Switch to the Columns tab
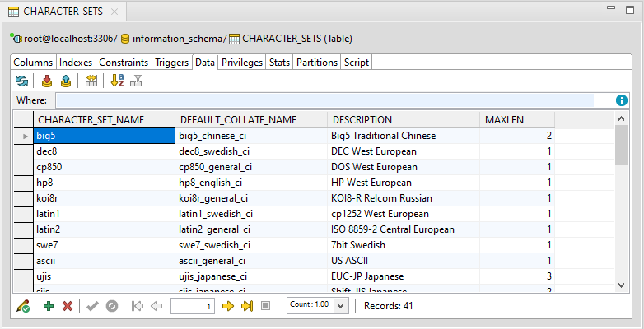The width and height of the screenshot is (644, 329). point(33,63)
